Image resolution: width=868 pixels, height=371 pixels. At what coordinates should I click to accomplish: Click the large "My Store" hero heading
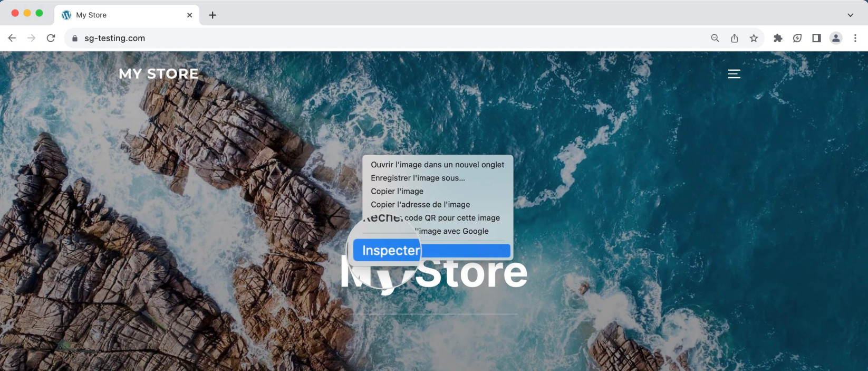pos(433,273)
